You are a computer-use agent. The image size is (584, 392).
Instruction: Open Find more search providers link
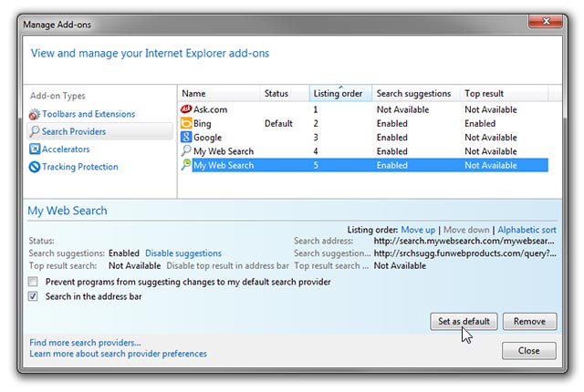85,342
